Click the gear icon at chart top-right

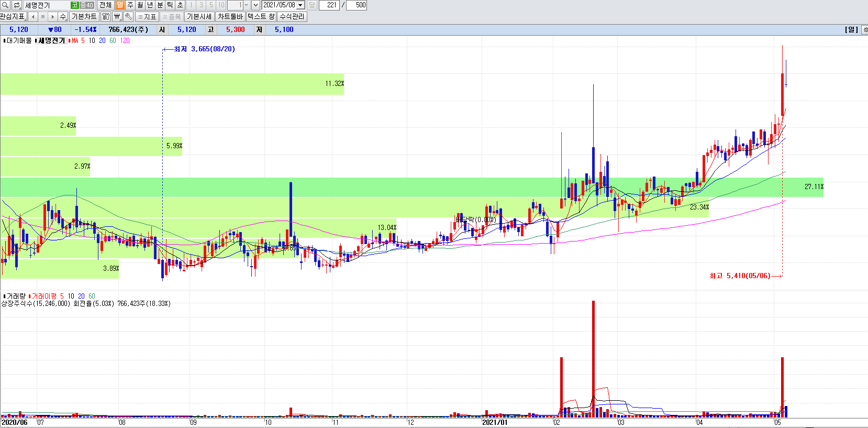pyautogui.click(x=865, y=30)
